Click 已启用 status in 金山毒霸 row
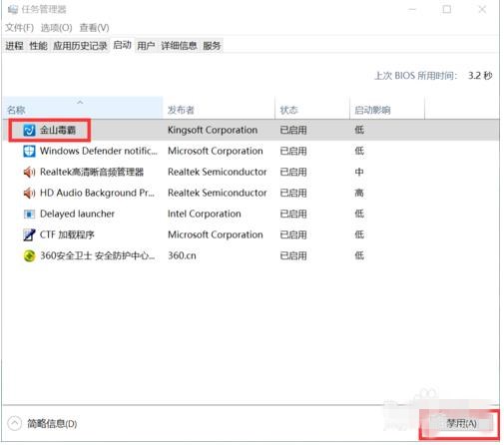Viewport: 504px width, 445px height. click(293, 130)
